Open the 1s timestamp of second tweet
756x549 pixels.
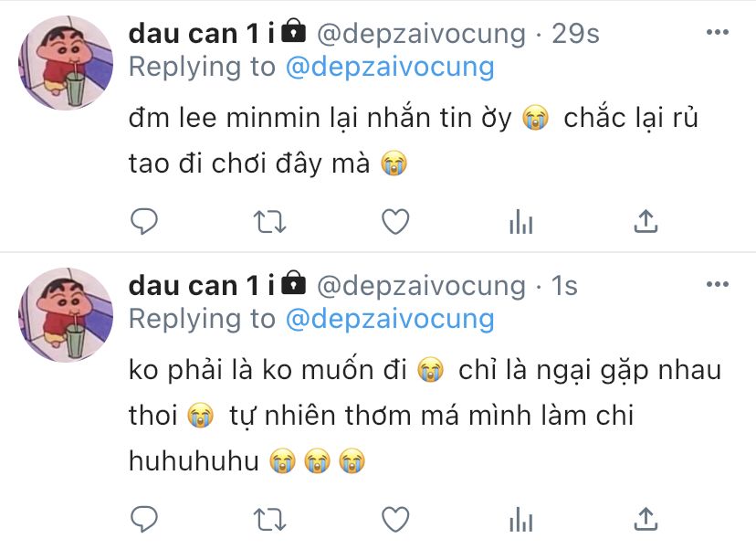coord(564,286)
